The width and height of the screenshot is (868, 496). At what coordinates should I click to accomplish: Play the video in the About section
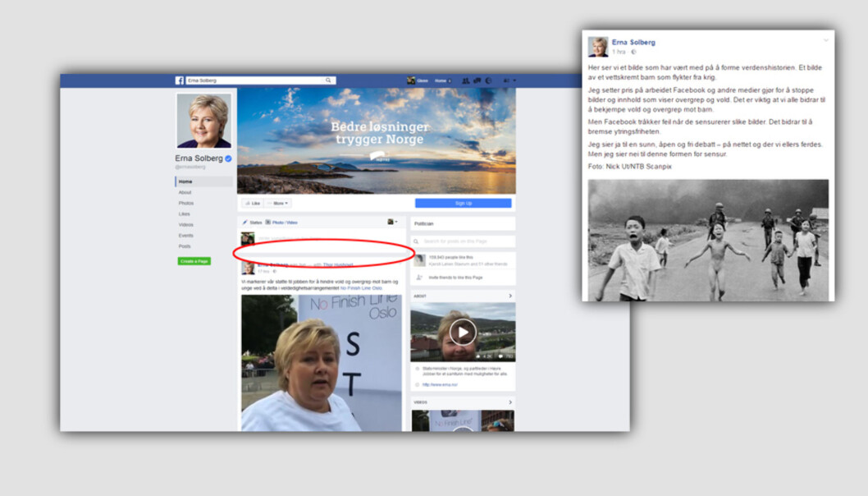(x=463, y=332)
